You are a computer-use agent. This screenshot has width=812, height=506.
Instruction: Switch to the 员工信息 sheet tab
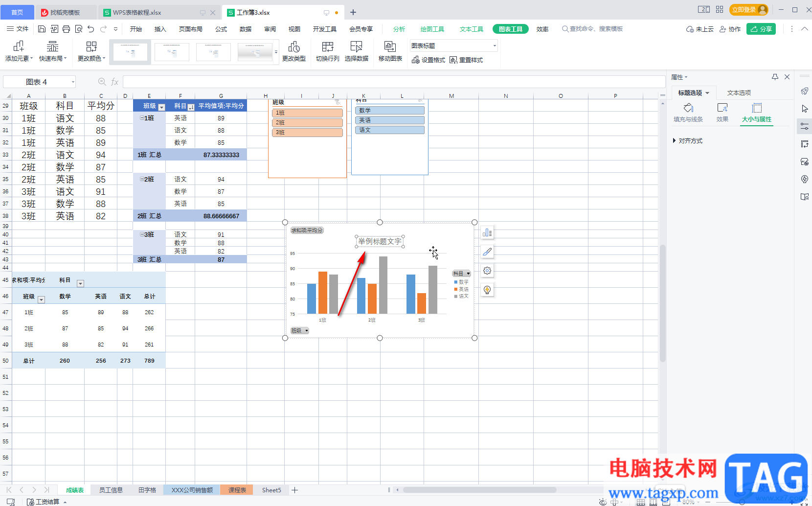tap(111, 490)
